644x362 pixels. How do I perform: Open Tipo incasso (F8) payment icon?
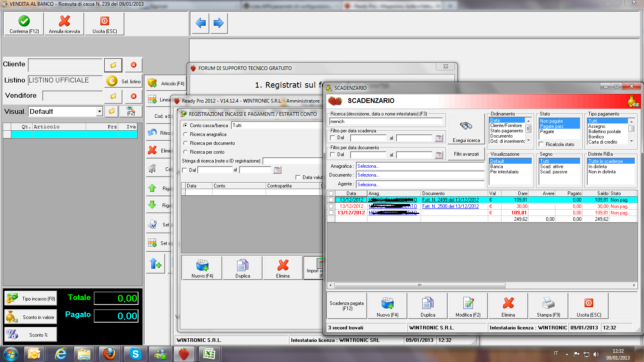[x=12, y=298]
